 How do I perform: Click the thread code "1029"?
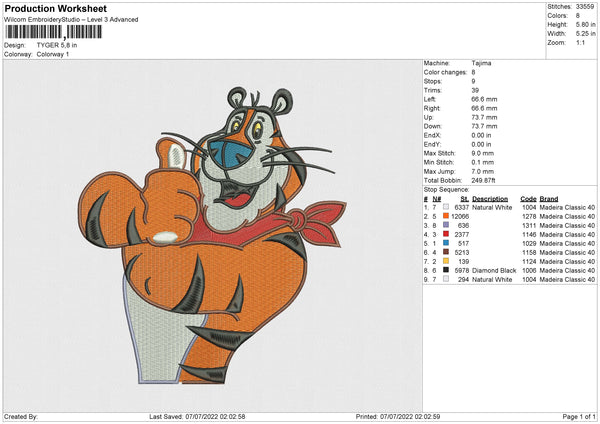coord(529,243)
